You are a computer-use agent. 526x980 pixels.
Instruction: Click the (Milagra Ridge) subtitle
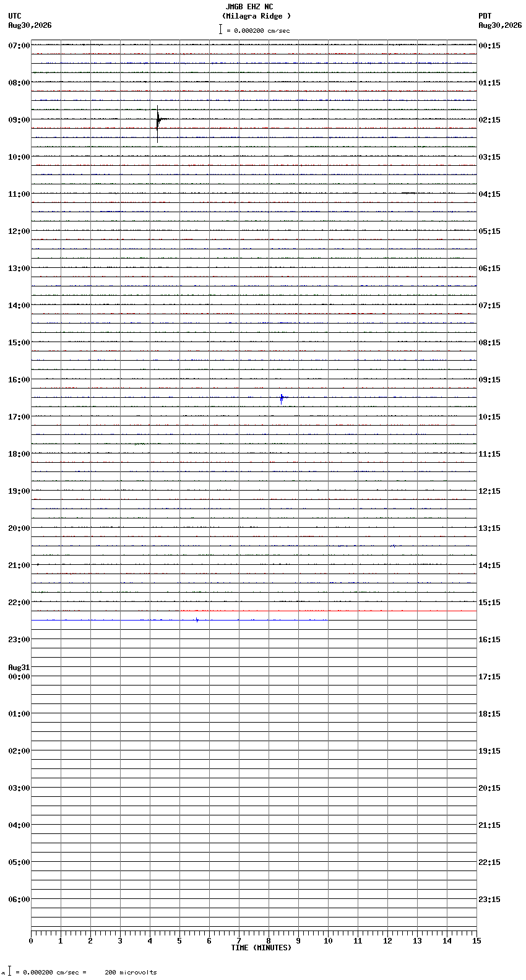256,16
